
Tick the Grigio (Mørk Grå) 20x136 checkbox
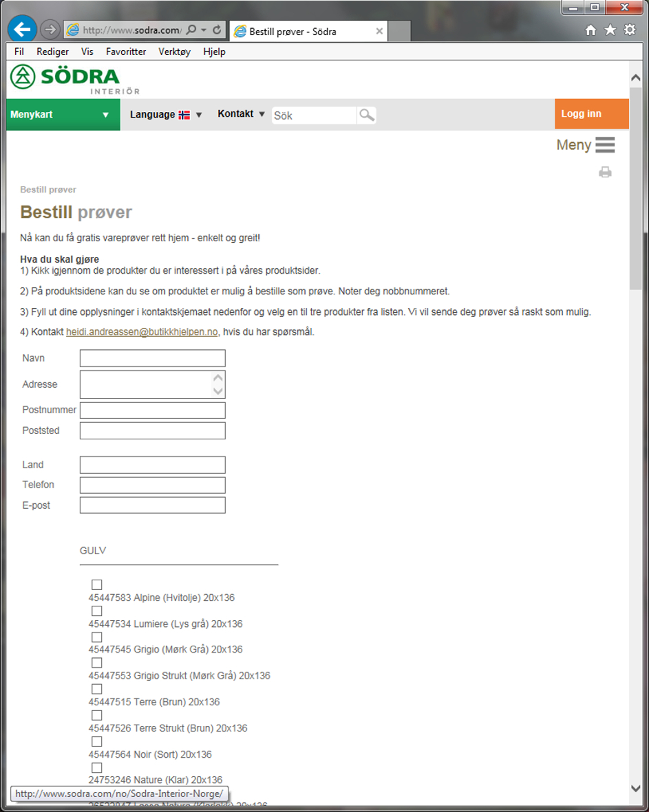pyautogui.click(x=97, y=637)
